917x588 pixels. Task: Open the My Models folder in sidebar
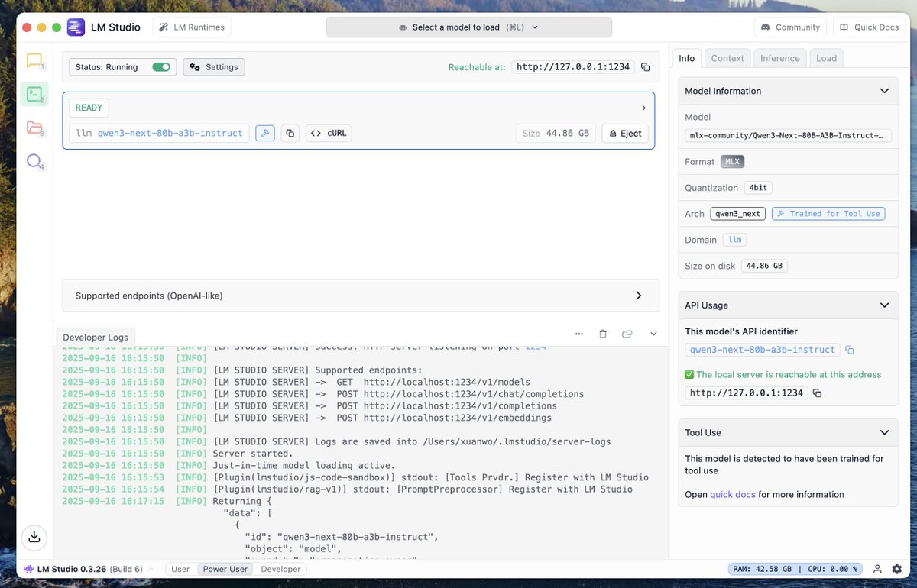pos(34,128)
